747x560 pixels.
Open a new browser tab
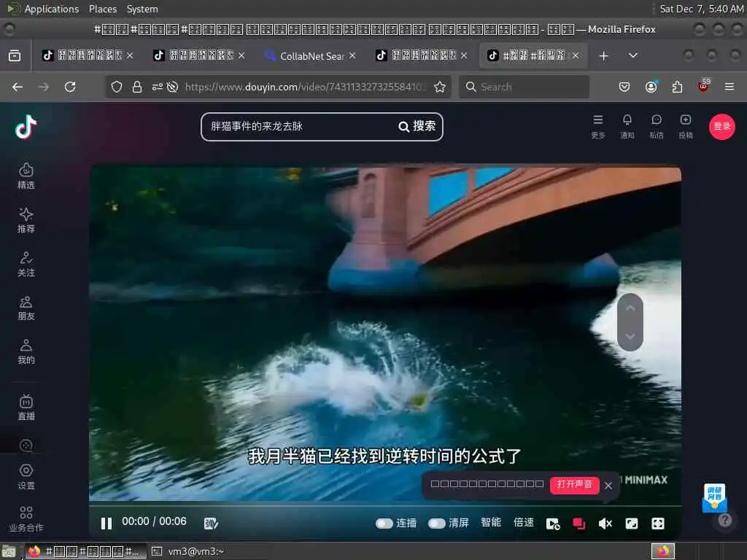tap(603, 56)
